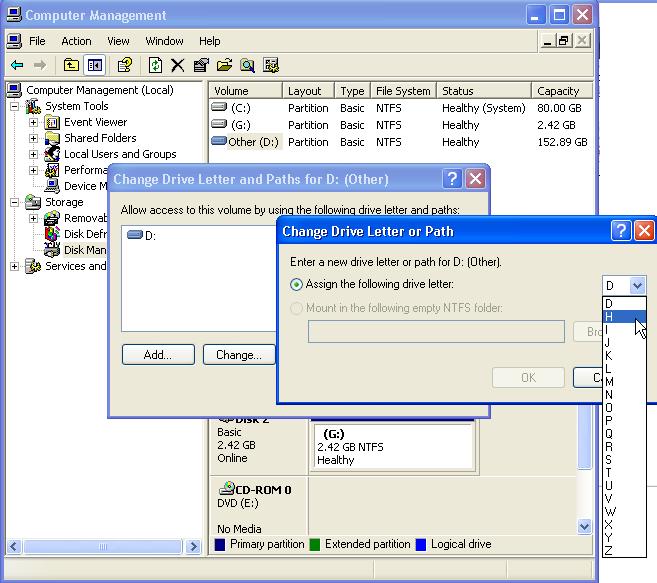Select Local Users and Groups node

(120, 154)
